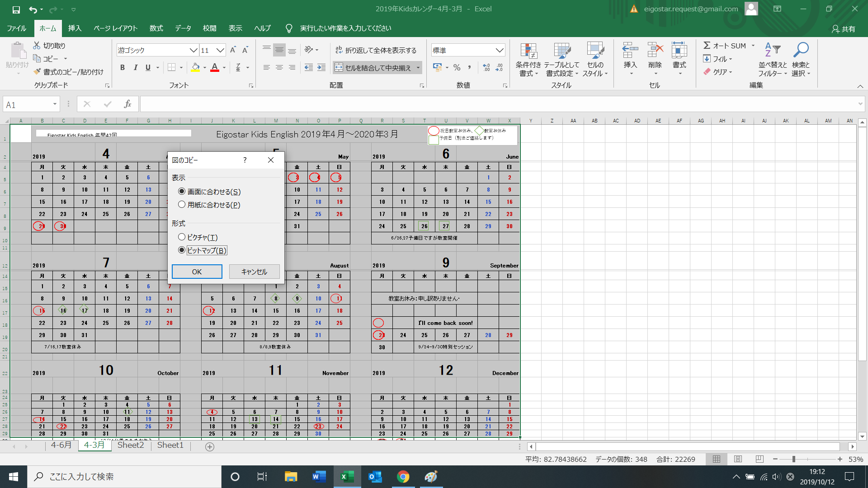Click the increase indent icon

coord(321,68)
